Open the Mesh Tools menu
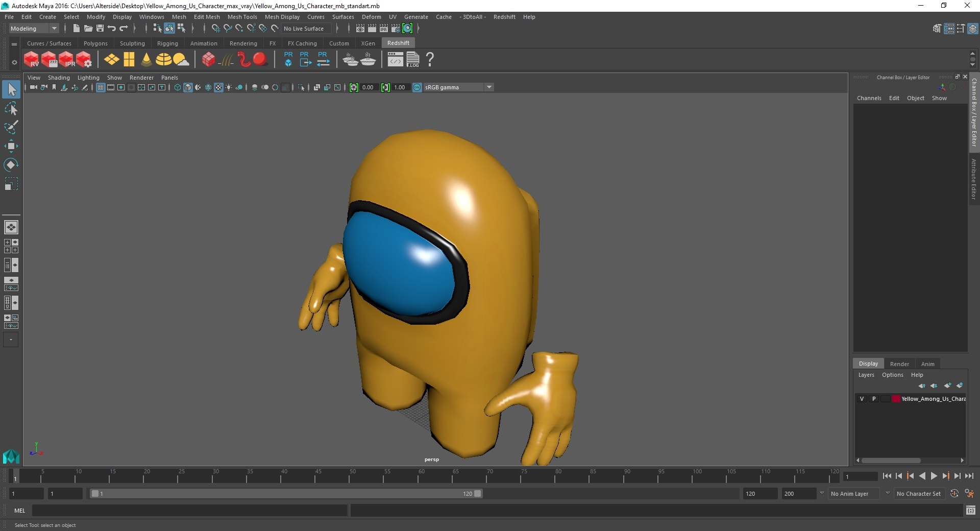980x531 pixels. pos(242,17)
